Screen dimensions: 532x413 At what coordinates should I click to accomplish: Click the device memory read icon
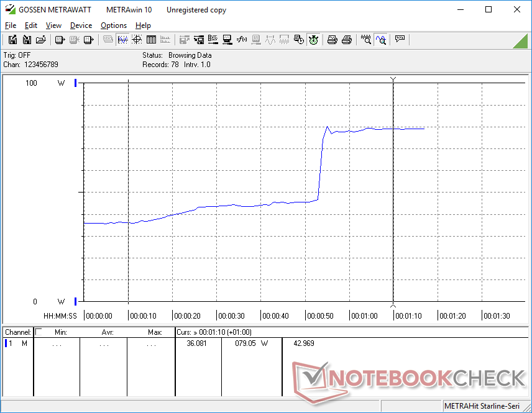tap(88, 40)
